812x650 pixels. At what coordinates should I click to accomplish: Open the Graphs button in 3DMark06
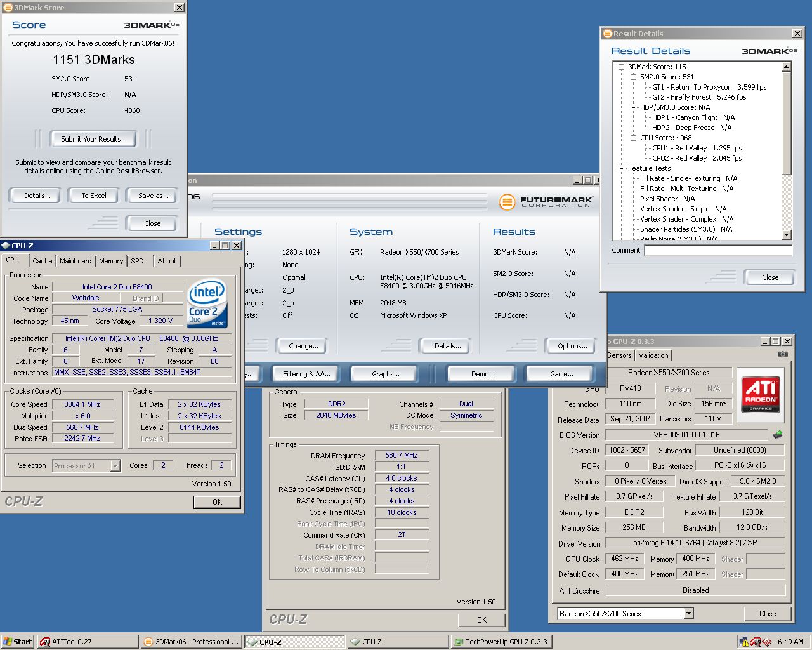pyautogui.click(x=386, y=374)
